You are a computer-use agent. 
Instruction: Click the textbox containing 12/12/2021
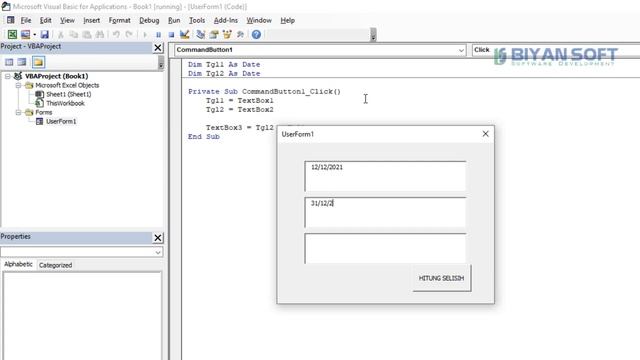click(x=385, y=176)
